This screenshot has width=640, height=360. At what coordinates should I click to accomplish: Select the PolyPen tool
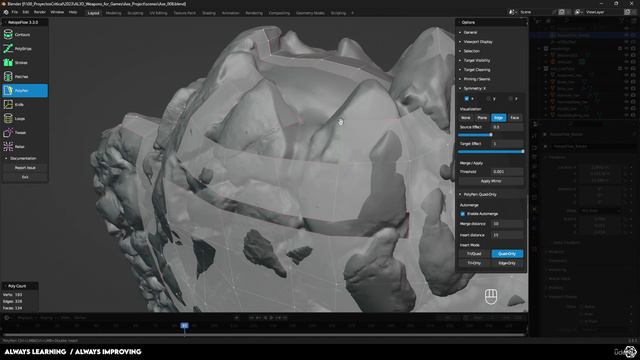click(x=25, y=91)
